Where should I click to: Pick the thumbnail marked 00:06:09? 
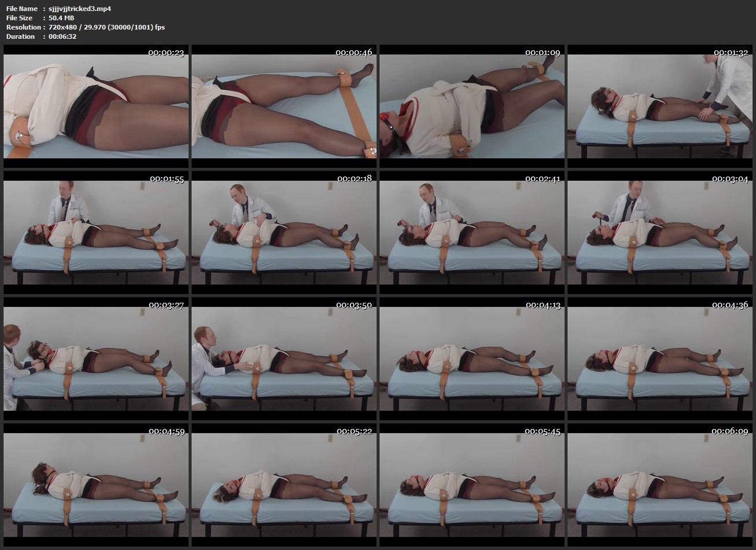point(660,485)
